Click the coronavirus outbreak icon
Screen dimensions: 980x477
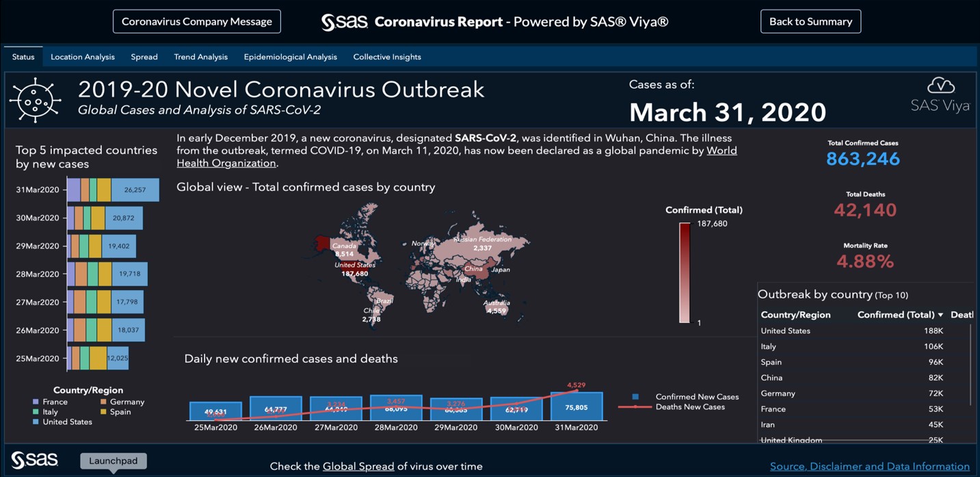tap(35, 101)
